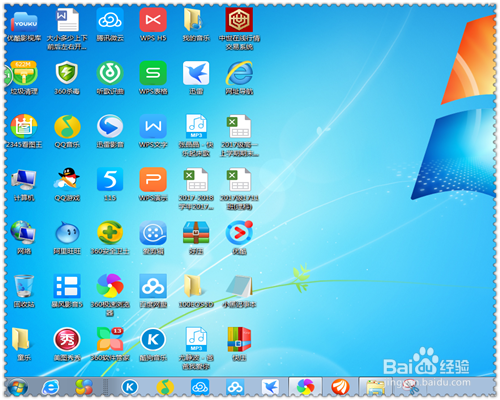This screenshot has width=500, height=400.
Task: Open the Excel file starting 2017级高一
Action: pos(239,127)
